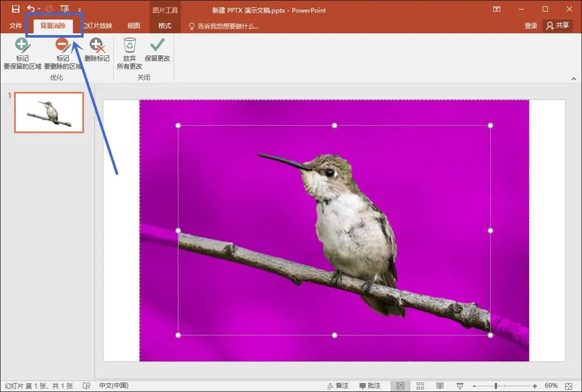Switch to Reading view in status bar

pyautogui.click(x=440, y=386)
